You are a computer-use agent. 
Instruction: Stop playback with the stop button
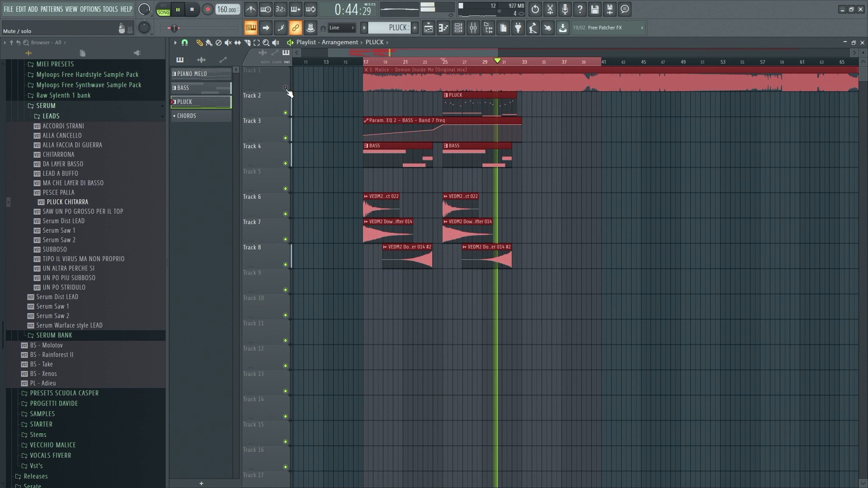click(192, 9)
